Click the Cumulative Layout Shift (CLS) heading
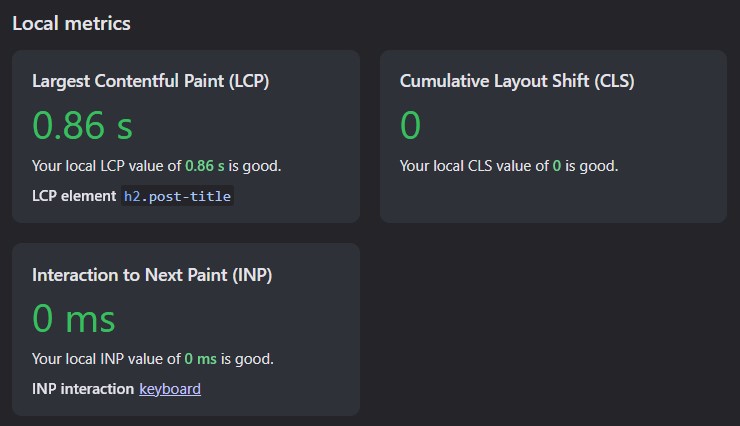The image size is (740, 426). pyautogui.click(x=517, y=81)
